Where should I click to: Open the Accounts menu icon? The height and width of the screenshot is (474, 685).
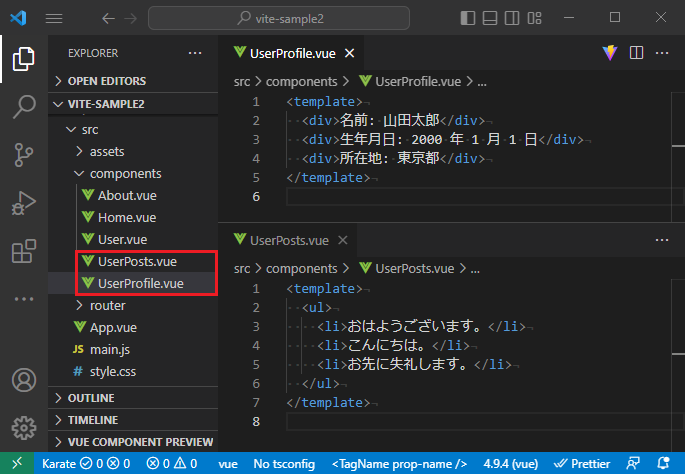[x=24, y=380]
